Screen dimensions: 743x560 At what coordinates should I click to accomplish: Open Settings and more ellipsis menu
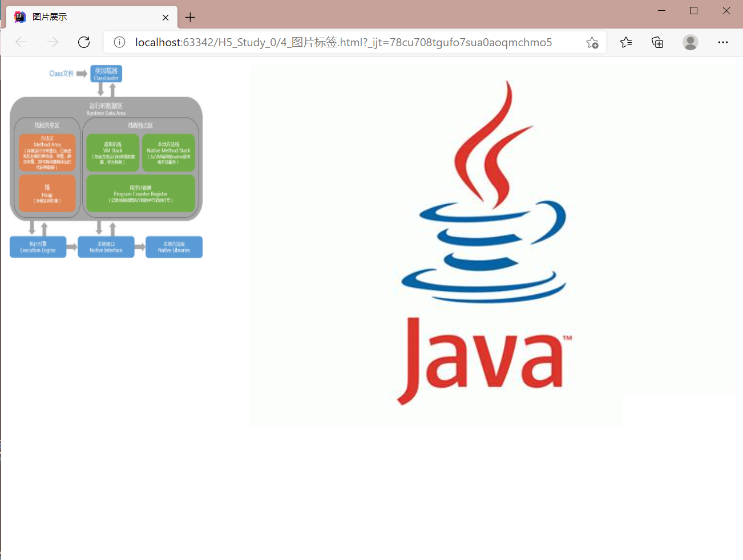tap(723, 42)
